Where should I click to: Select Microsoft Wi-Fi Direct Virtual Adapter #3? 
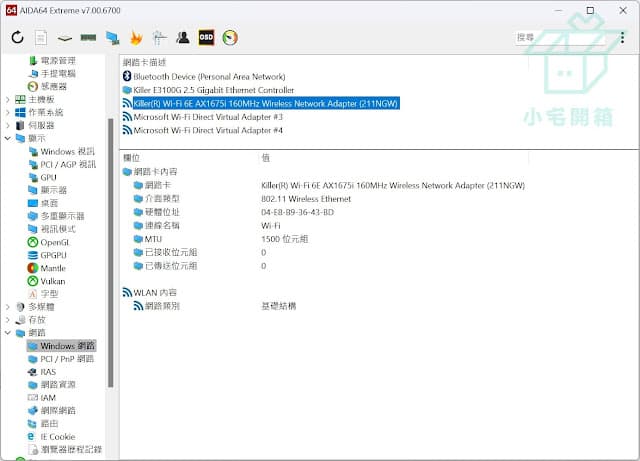[x=208, y=117]
